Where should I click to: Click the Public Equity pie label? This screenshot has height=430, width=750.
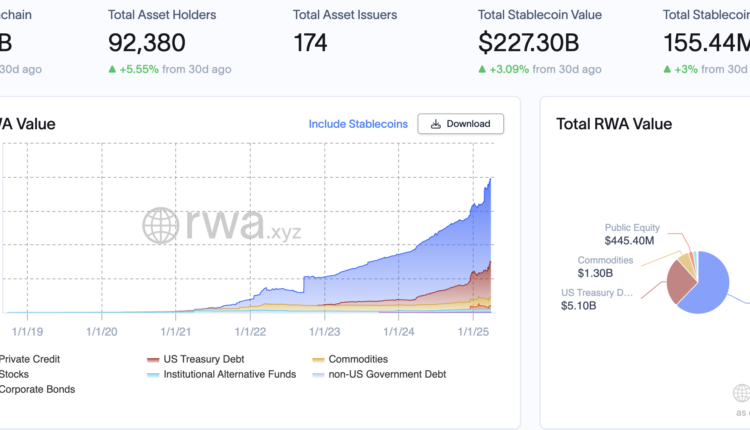click(632, 234)
